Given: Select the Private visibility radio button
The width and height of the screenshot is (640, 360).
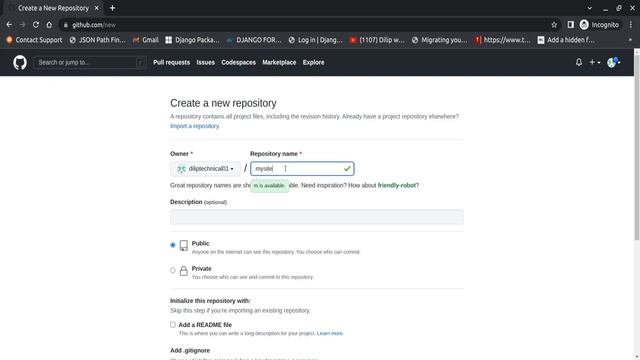Looking at the screenshot, I should [173, 270].
